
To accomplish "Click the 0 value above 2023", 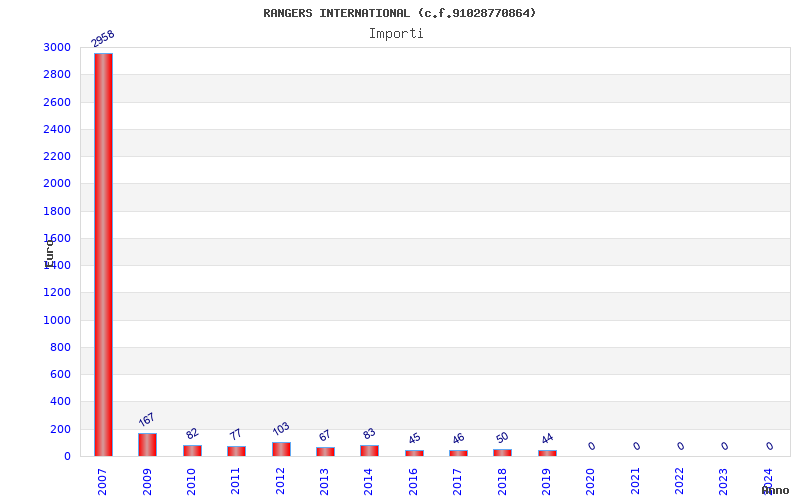I will [x=724, y=446].
